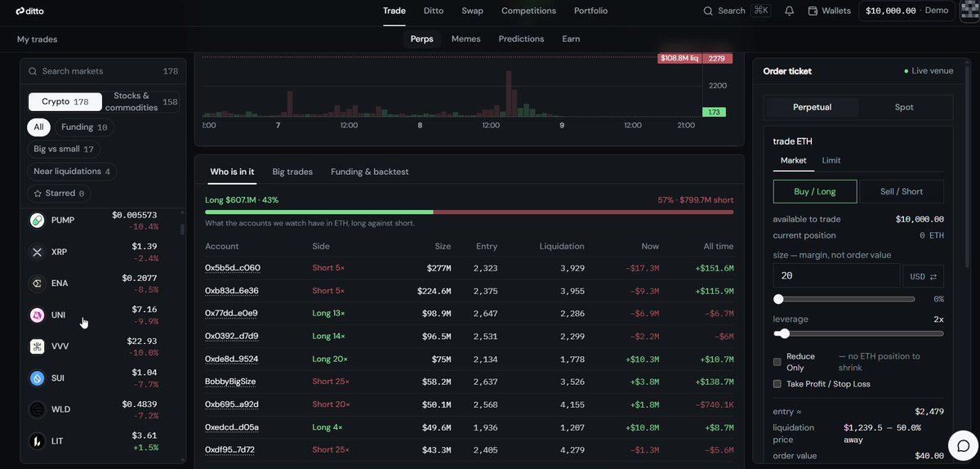Viewport: 980px width, 469px height.
Task: Filter markets by Funding
Action: pos(84,127)
